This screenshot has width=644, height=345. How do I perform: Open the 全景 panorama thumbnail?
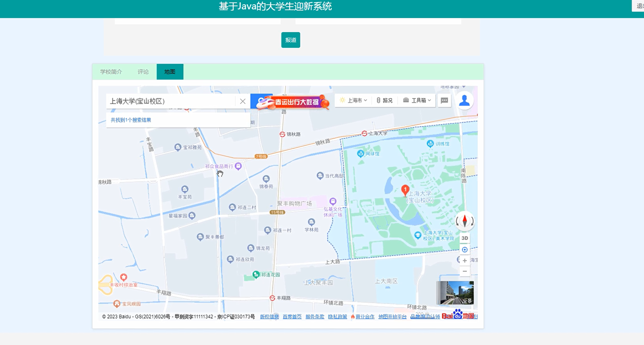(x=455, y=293)
